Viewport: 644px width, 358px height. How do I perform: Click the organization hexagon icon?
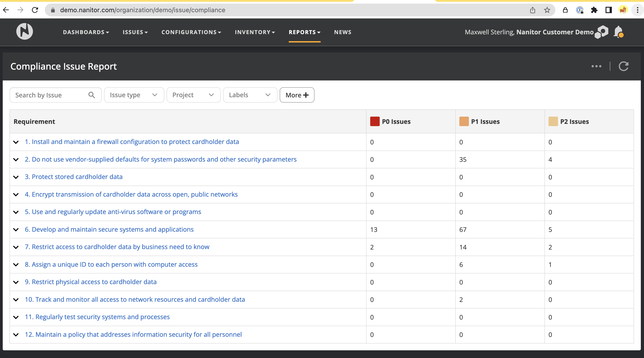601,32
